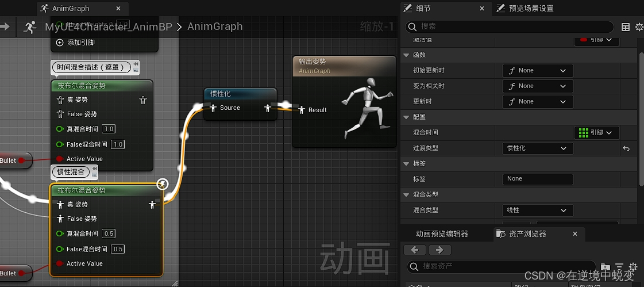Click the False混合时间 value field 1.0
Screen dimensions: 644x287
point(118,144)
